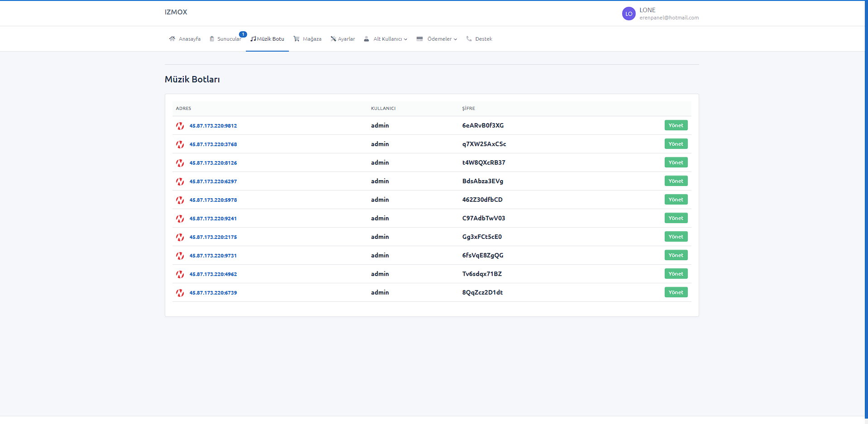Click the LO user avatar circle

click(628, 14)
